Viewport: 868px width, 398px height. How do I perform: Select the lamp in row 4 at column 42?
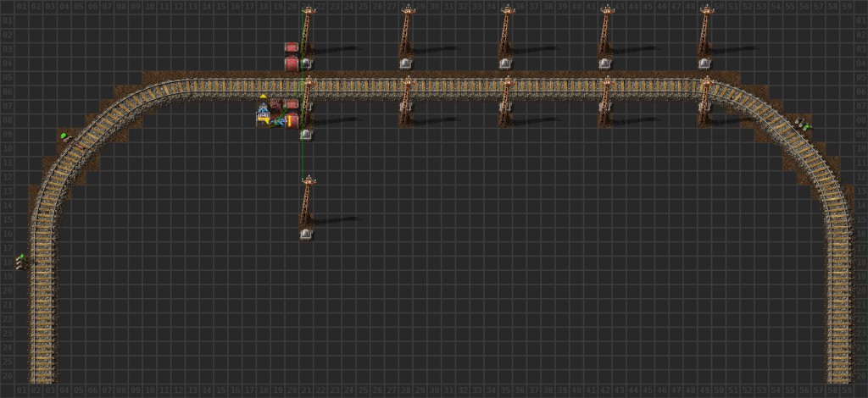604,64
